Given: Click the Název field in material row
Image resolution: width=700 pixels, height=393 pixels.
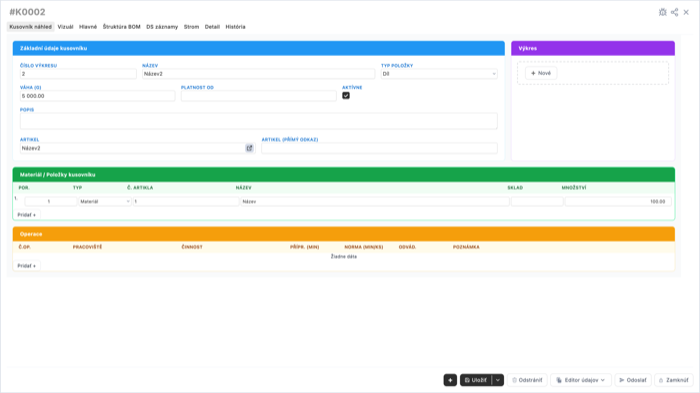Looking at the screenshot, I should click(375, 202).
